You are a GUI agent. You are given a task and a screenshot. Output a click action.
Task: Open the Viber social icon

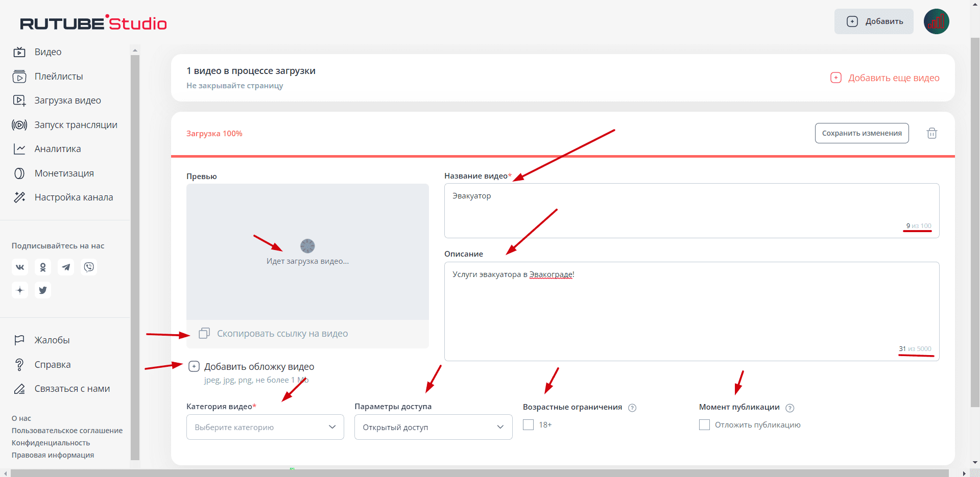click(89, 267)
